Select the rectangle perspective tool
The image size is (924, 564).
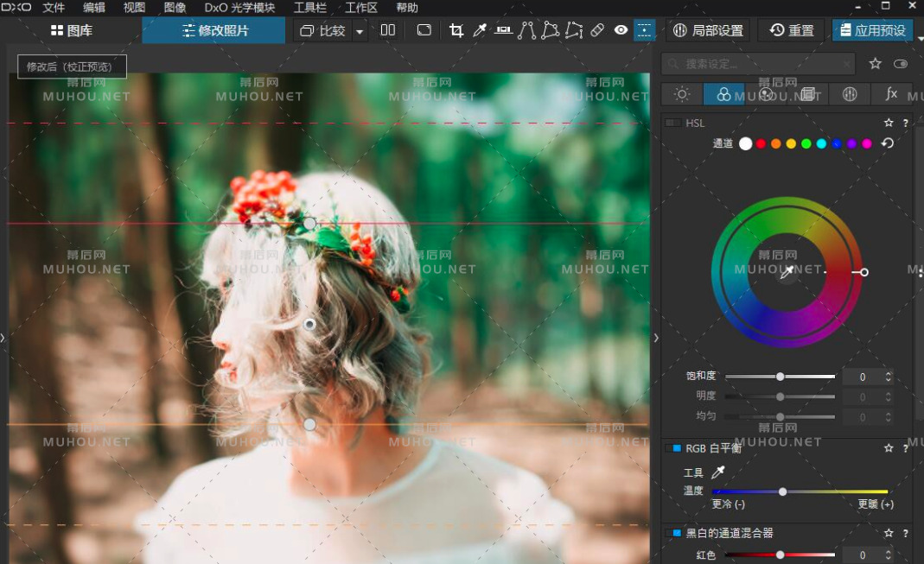click(x=551, y=30)
